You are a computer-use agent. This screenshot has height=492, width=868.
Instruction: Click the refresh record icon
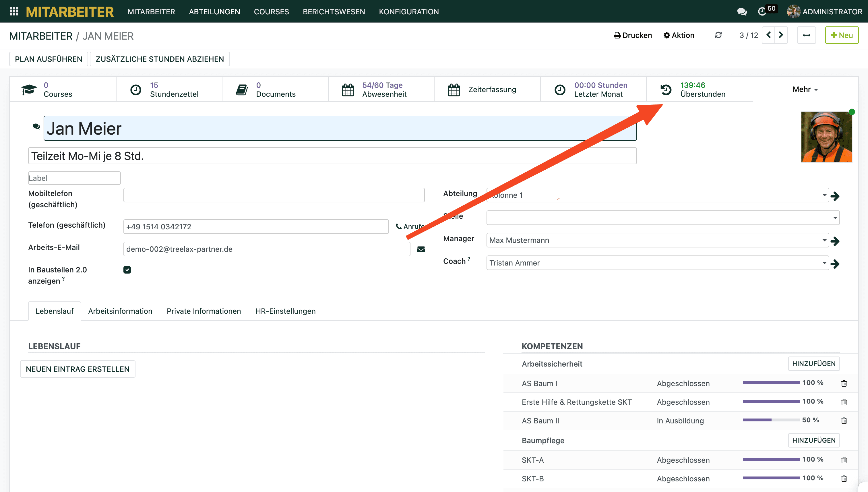coord(718,35)
